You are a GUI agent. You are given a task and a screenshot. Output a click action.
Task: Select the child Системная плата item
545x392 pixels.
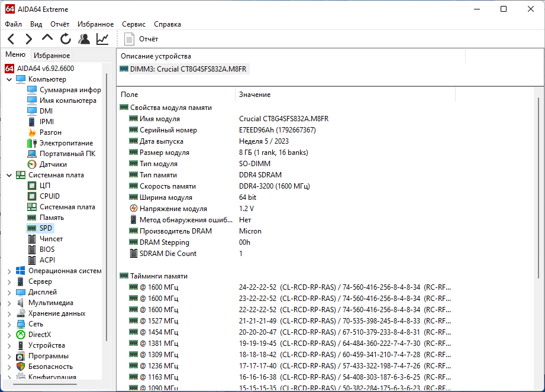[x=61, y=207]
